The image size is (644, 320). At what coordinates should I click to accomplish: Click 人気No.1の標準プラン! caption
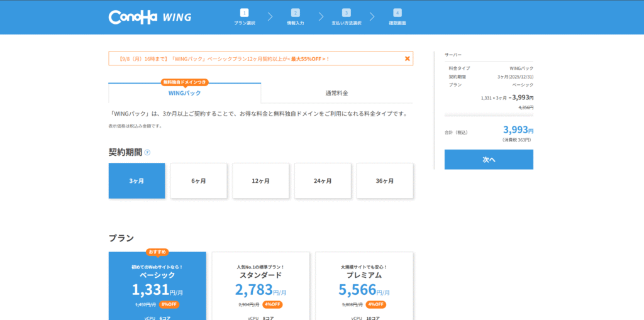click(x=261, y=267)
